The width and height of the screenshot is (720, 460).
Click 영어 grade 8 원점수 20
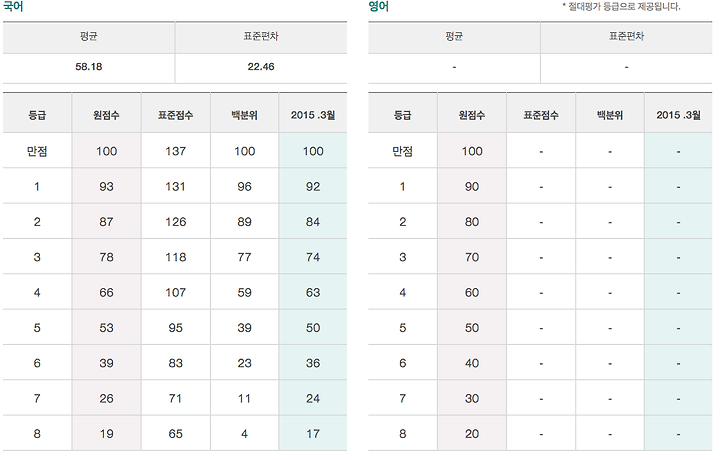click(x=472, y=434)
